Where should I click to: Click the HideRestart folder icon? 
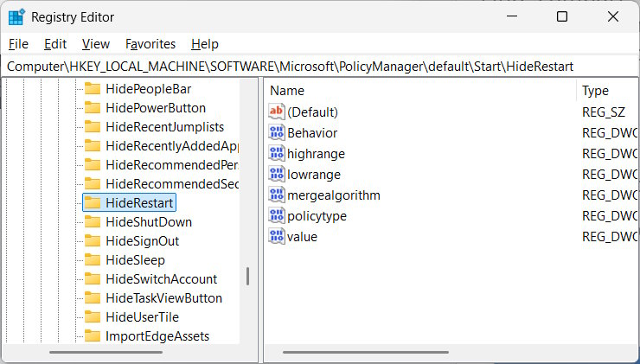(x=93, y=203)
